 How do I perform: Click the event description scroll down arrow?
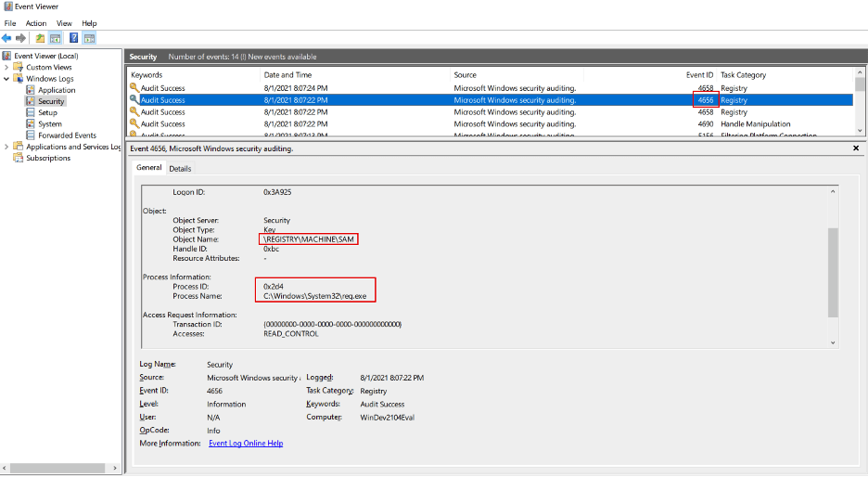pyautogui.click(x=833, y=343)
